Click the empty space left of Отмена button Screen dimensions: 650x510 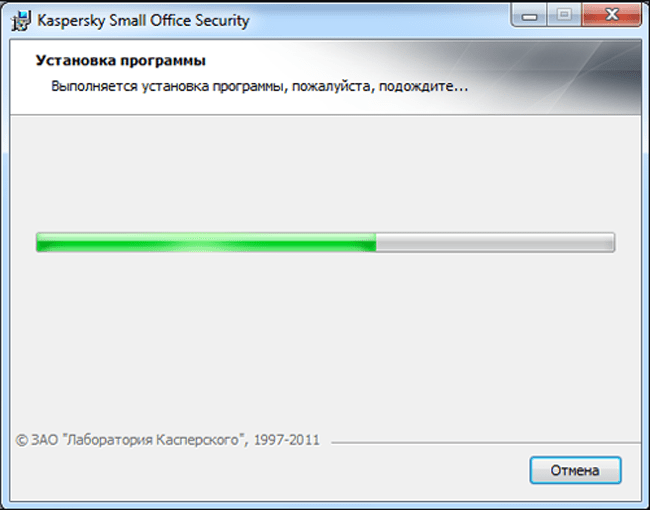(300, 470)
